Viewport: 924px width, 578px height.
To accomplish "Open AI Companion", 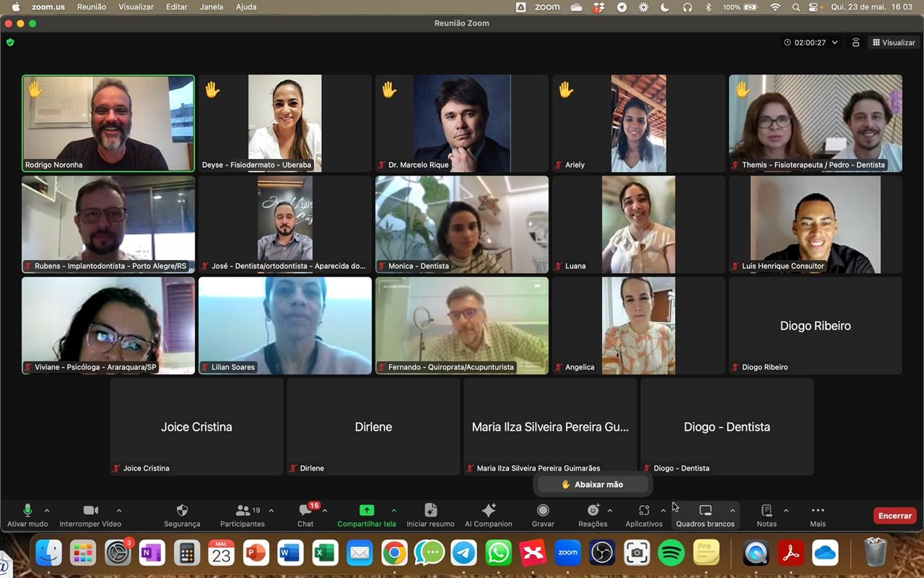I will 489,514.
